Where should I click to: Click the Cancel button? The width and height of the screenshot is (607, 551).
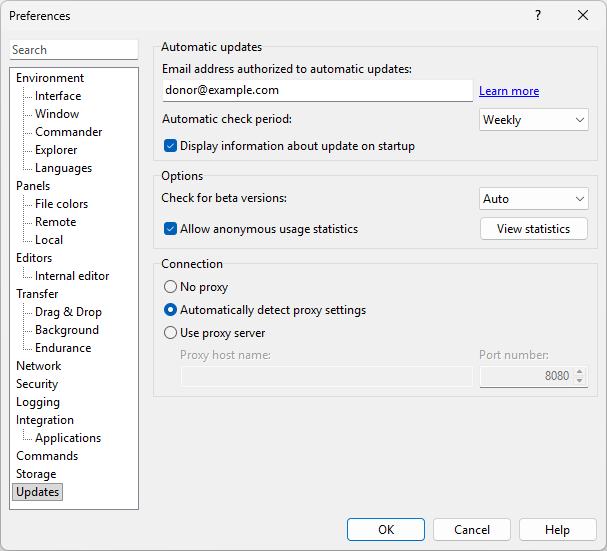[x=472, y=530]
